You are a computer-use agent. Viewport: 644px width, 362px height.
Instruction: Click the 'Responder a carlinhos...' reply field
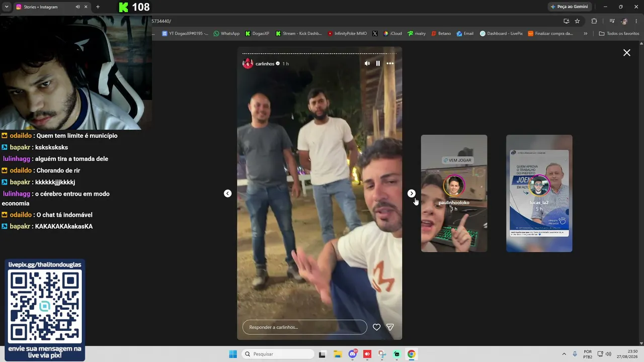coord(305,327)
